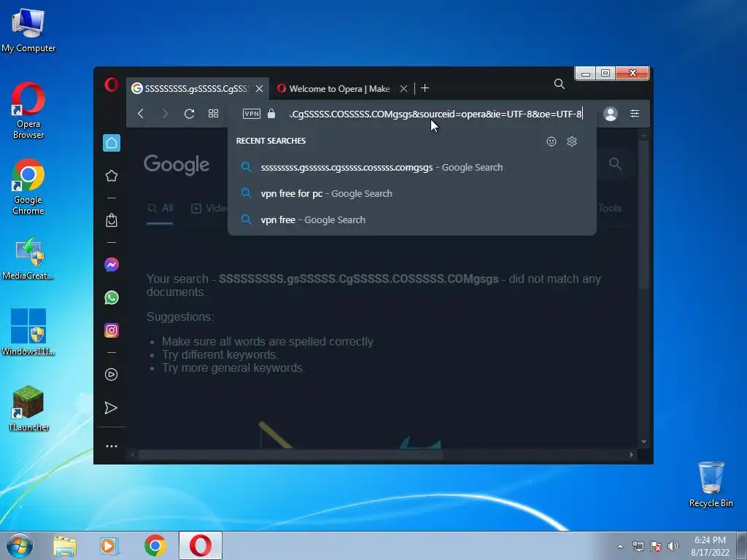Open the Opera account profile icon

point(611,114)
